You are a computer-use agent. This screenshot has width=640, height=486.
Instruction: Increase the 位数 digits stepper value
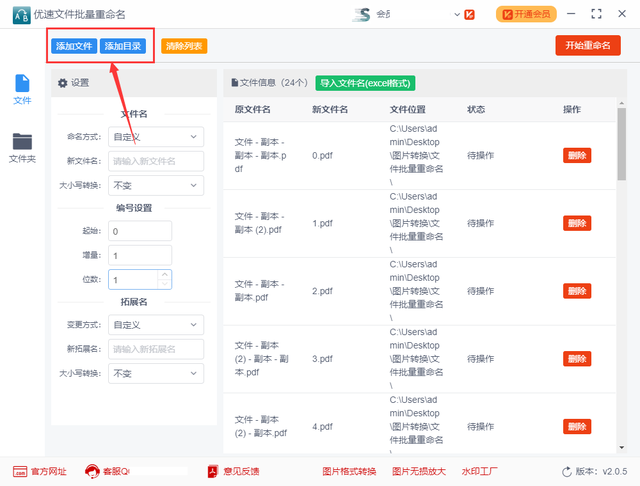click(165, 275)
